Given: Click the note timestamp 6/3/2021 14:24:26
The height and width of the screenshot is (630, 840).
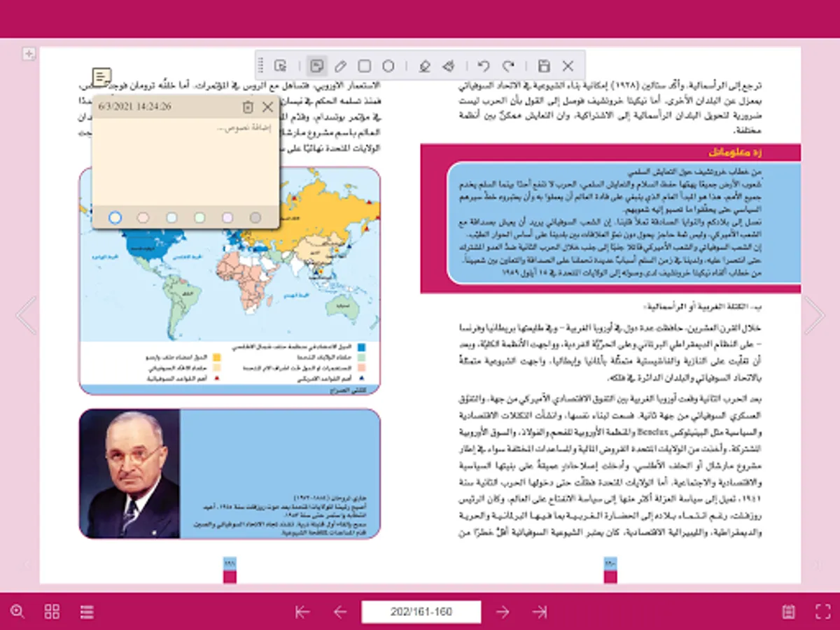Looking at the screenshot, I should [135, 107].
